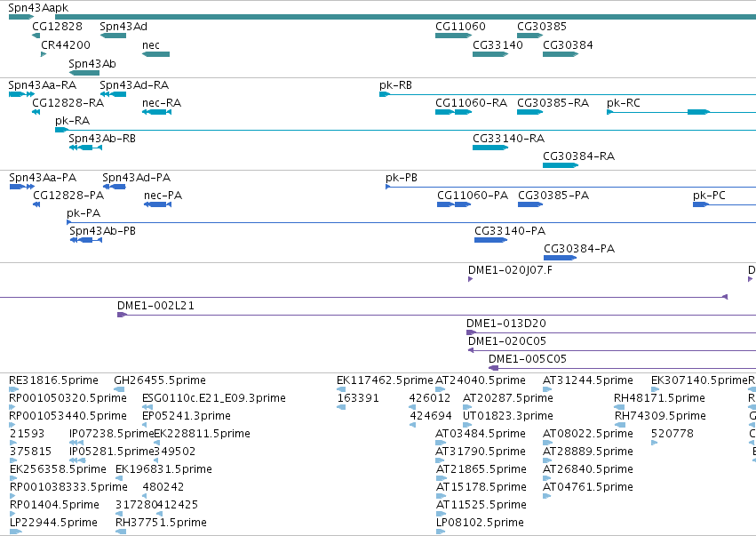Click the Spn43Ad gene label
The image size is (756, 536).
[123, 27]
